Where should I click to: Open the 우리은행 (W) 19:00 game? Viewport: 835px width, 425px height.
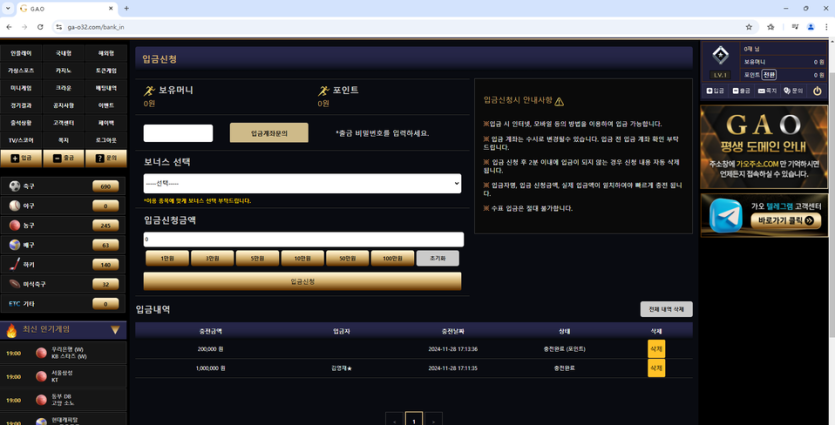tap(63, 353)
